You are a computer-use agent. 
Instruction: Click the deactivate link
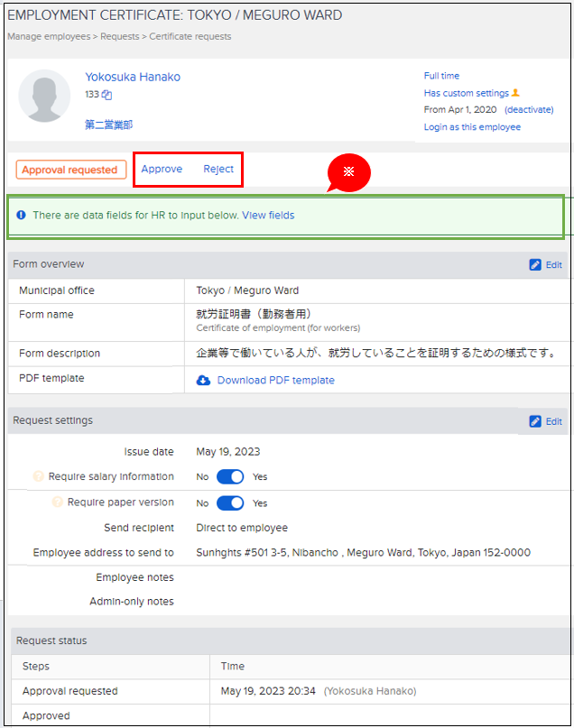click(529, 110)
